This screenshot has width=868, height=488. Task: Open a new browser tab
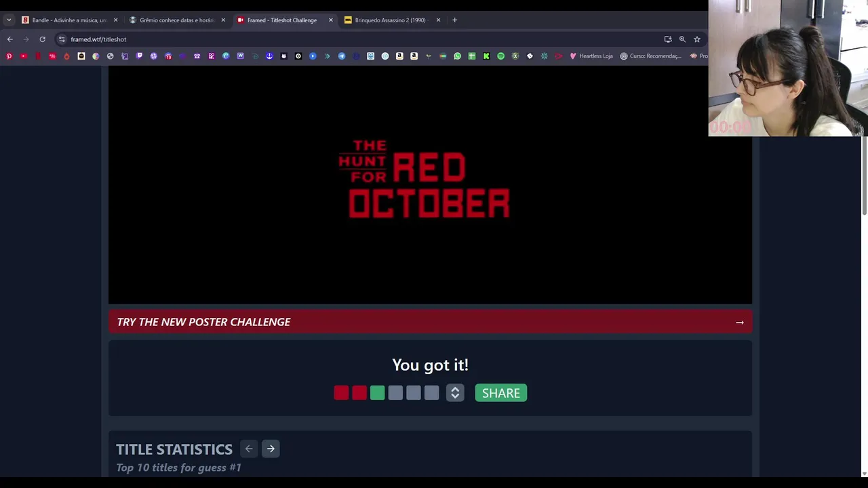coord(454,20)
